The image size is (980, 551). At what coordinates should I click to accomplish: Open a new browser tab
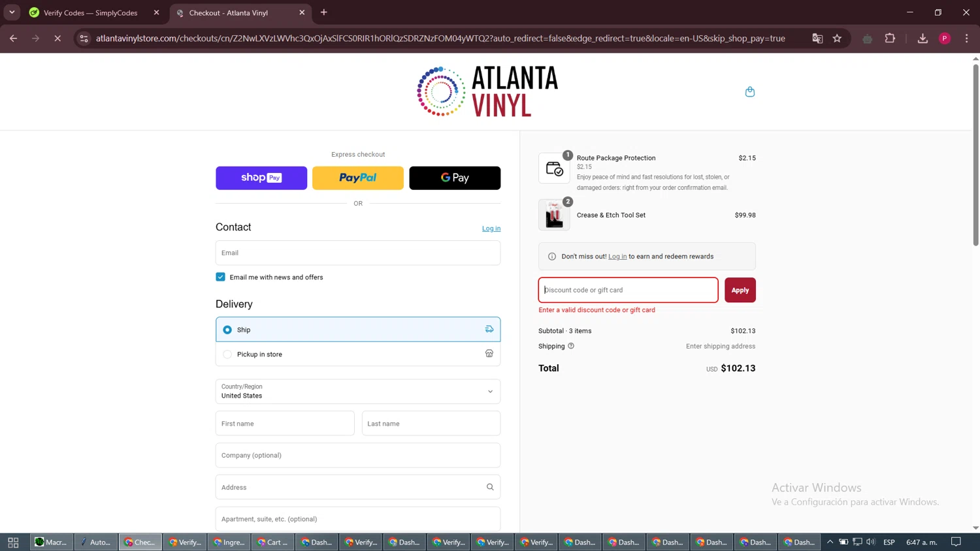(x=324, y=12)
